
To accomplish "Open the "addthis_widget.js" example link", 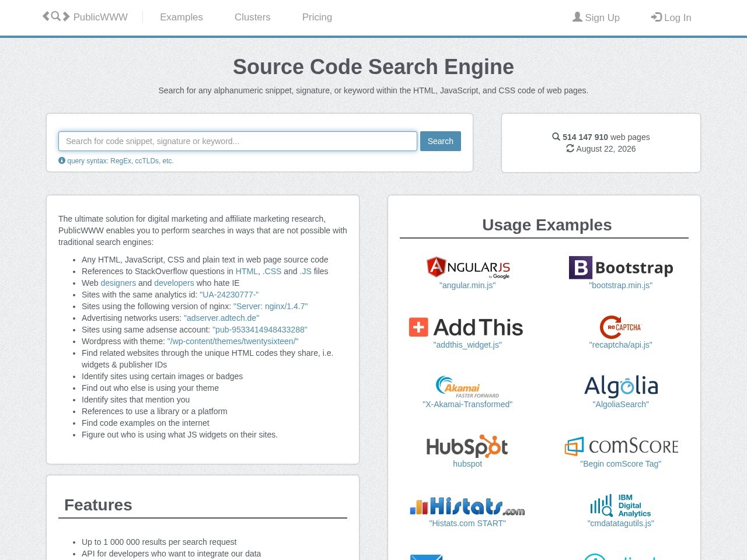I will 467,345.
